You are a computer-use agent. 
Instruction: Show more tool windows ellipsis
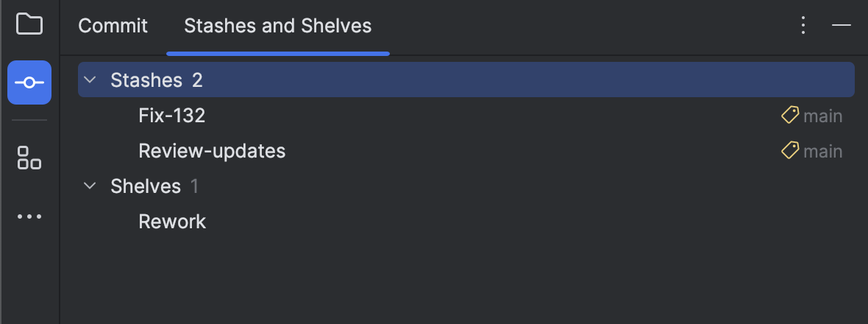pos(29,216)
